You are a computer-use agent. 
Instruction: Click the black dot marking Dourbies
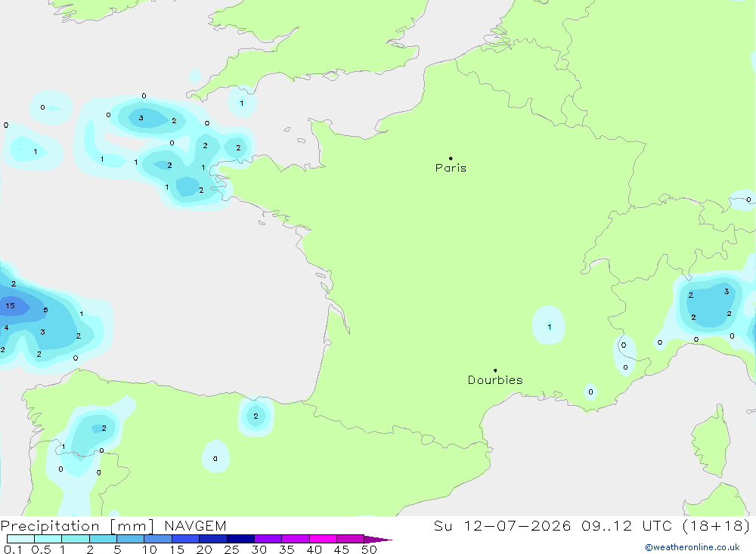click(495, 370)
